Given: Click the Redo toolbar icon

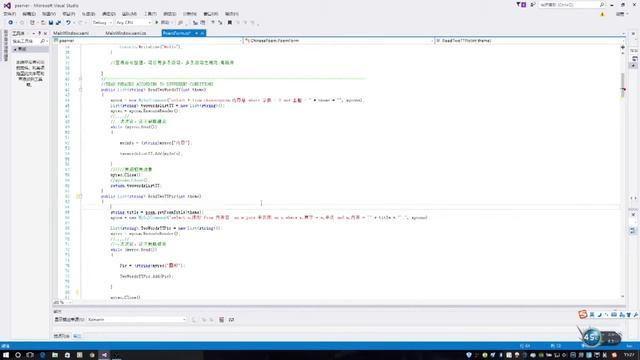Looking at the screenshot, I should (x=80, y=22).
